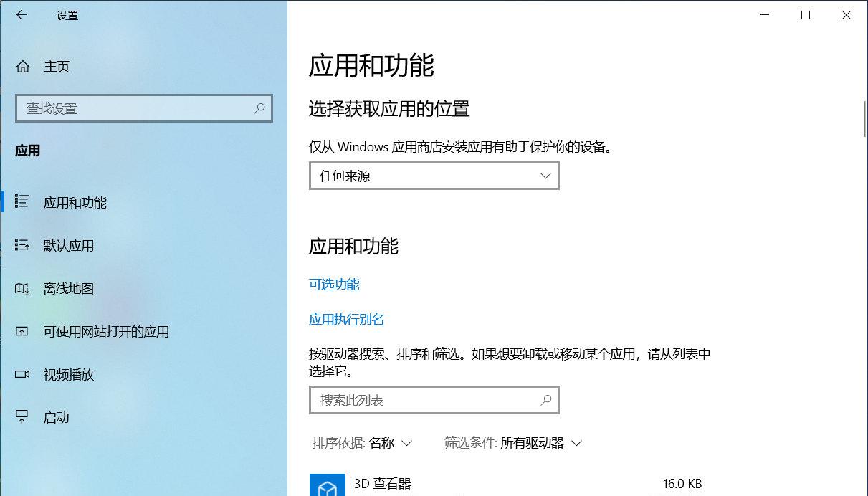Open the 视频播放 sidebar page
This screenshot has height=496, width=868.
click(x=143, y=374)
